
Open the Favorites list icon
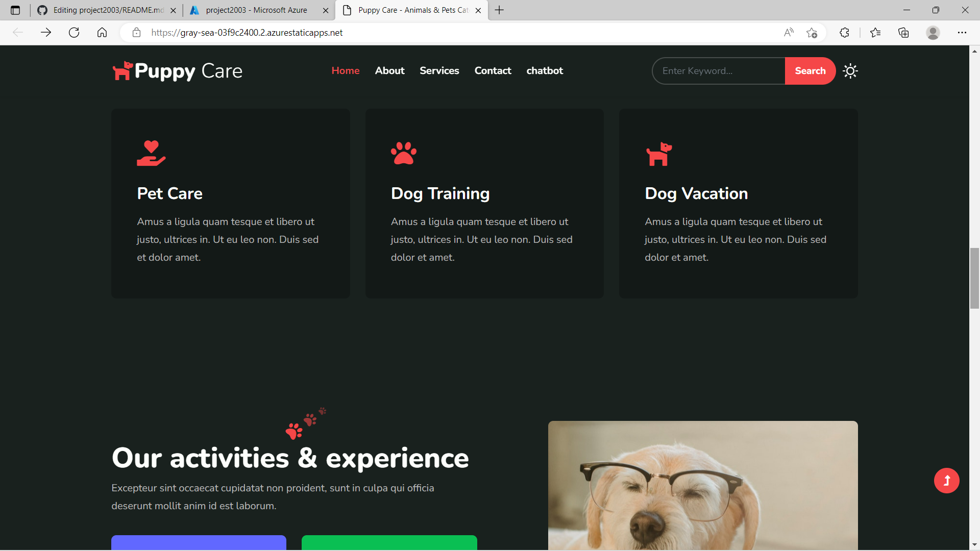point(876,32)
